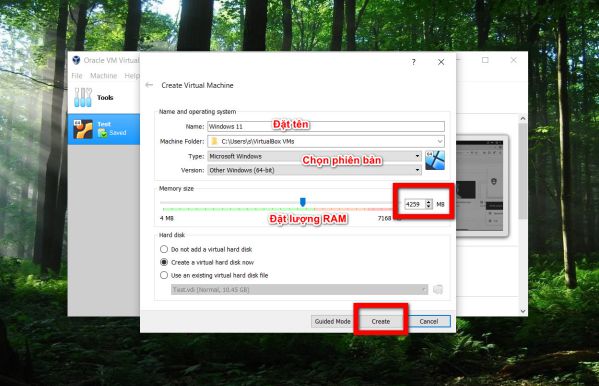
Task: Open the Help menu in VirtualBox Manager
Action: click(x=132, y=76)
